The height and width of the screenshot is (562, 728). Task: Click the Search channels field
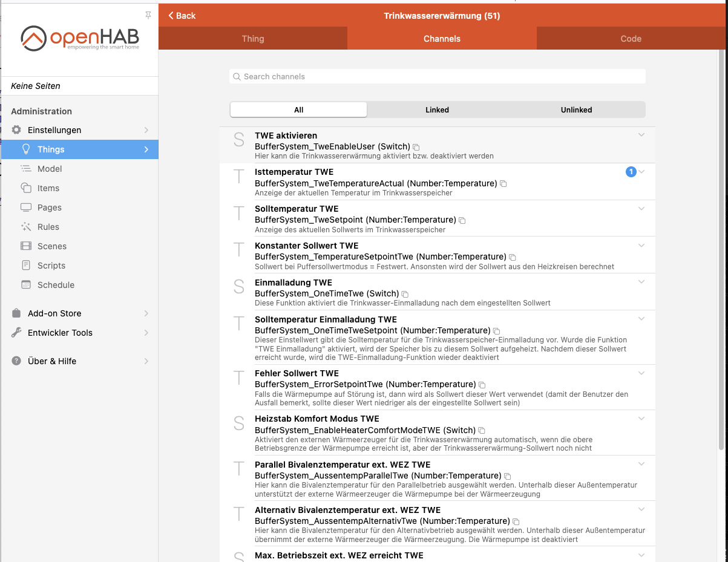(x=437, y=76)
